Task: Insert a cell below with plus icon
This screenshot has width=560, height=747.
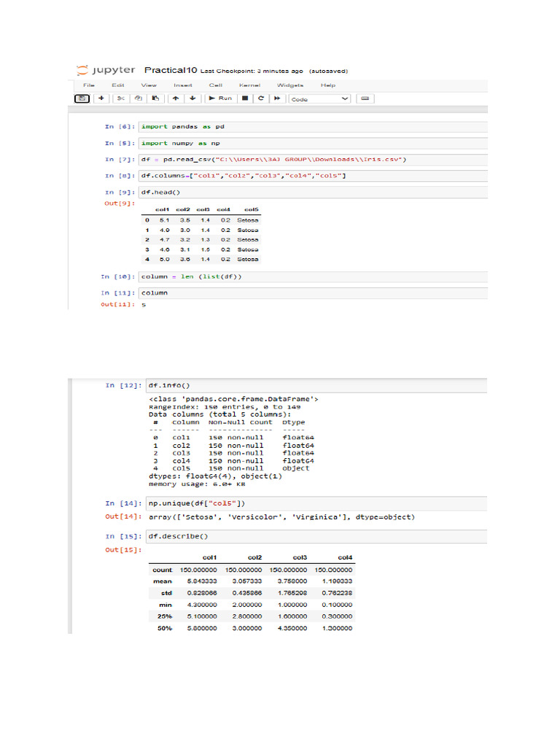Action: [x=101, y=98]
